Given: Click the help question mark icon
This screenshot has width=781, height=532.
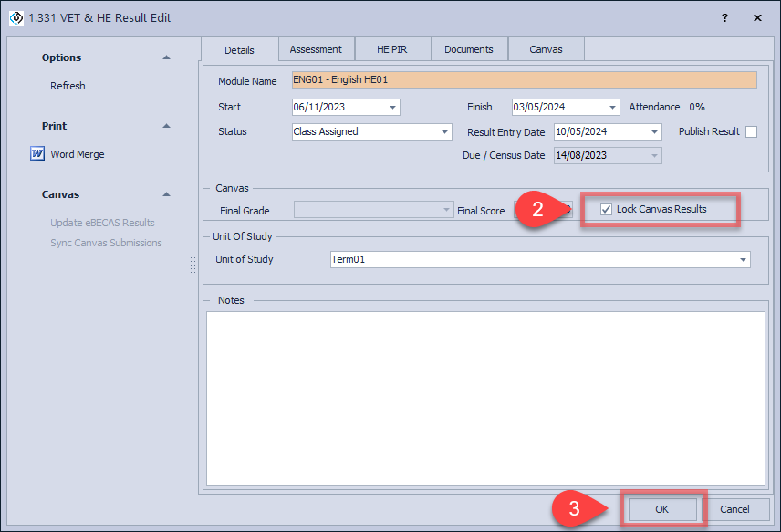Looking at the screenshot, I should tap(724, 17).
